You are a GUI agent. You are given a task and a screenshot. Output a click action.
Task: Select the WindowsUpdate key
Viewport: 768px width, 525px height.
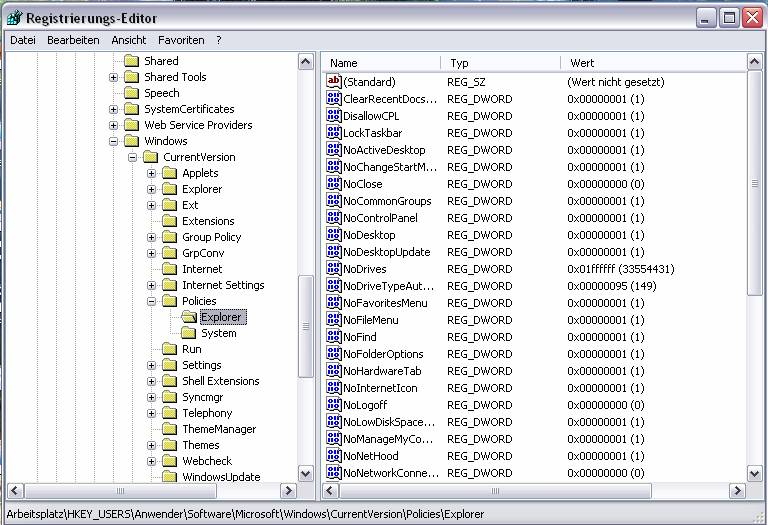coord(221,477)
